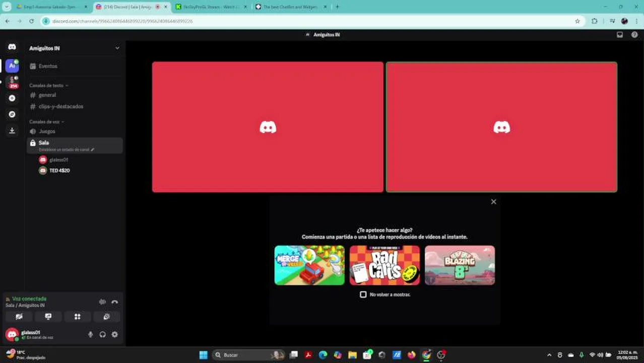Image resolution: width=644 pixels, height=363 pixels.
Task: Open the activities launcher button
Action: point(78,317)
